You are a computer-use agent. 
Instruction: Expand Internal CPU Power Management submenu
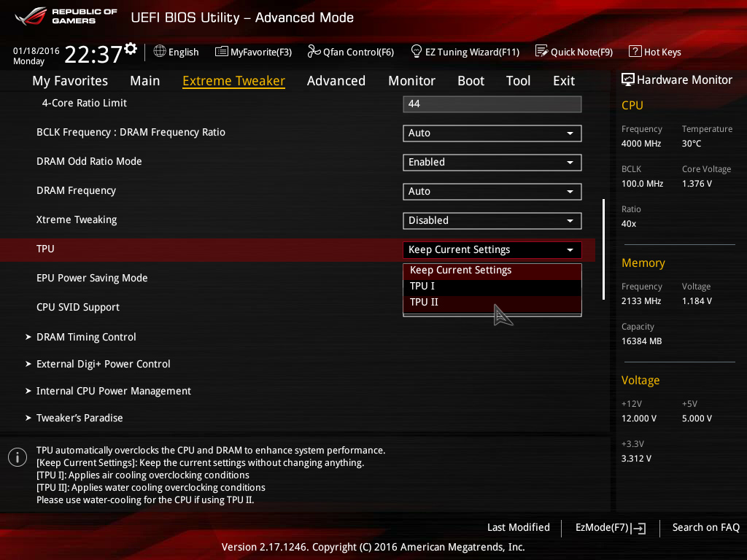point(108,391)
